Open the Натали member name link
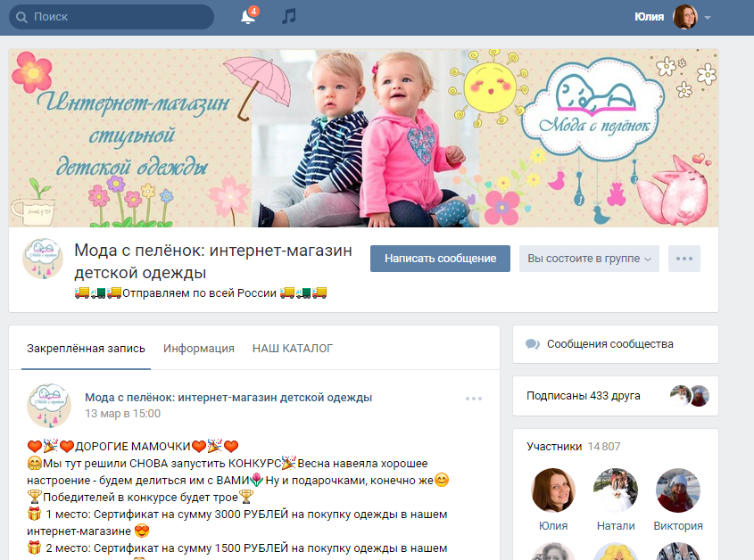 tap(616, 526)
